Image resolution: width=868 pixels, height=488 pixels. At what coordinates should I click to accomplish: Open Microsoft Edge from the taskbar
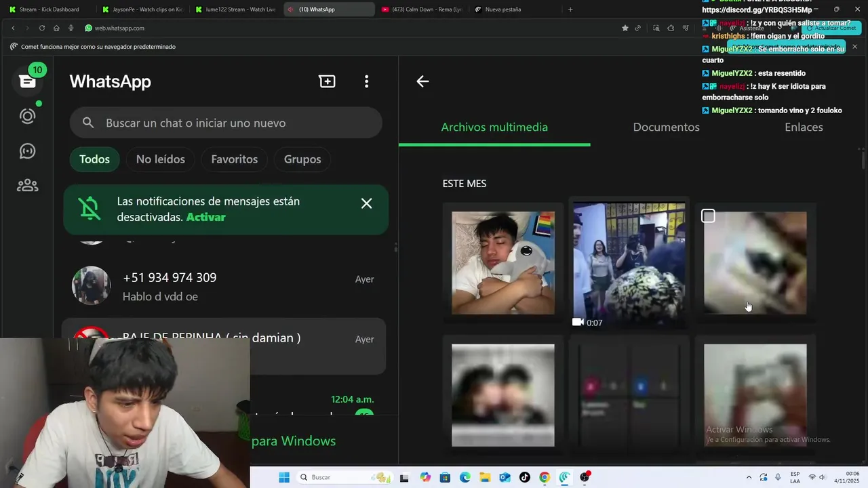tap(465, 477)
